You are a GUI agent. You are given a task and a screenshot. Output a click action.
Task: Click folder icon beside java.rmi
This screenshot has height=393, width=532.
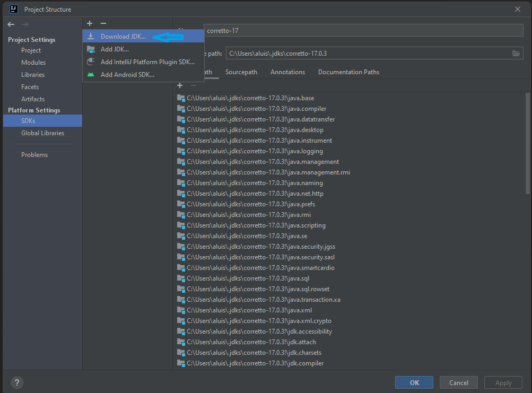tap(181, 215)
